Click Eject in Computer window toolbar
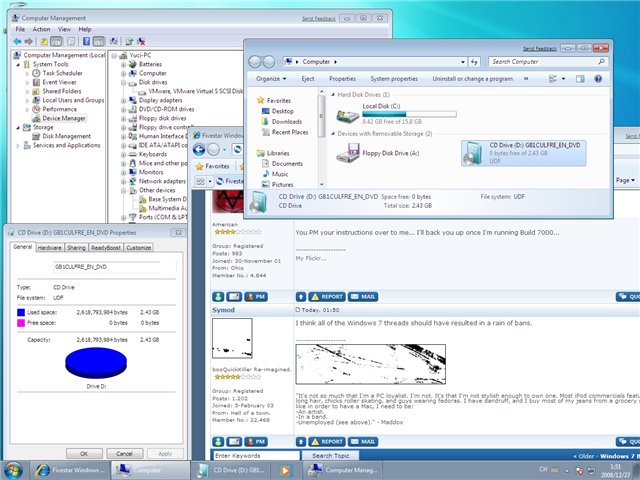This screenshot has width=640, height=480. [308, 79]
